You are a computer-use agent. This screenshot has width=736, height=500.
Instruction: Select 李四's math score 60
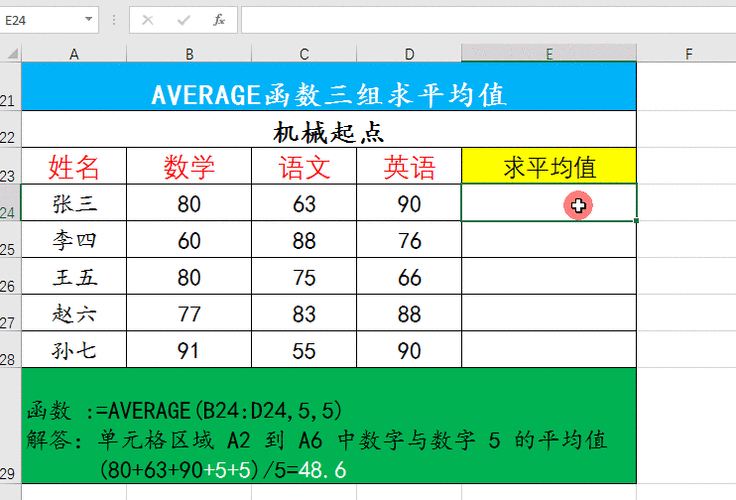pos(189,239)
